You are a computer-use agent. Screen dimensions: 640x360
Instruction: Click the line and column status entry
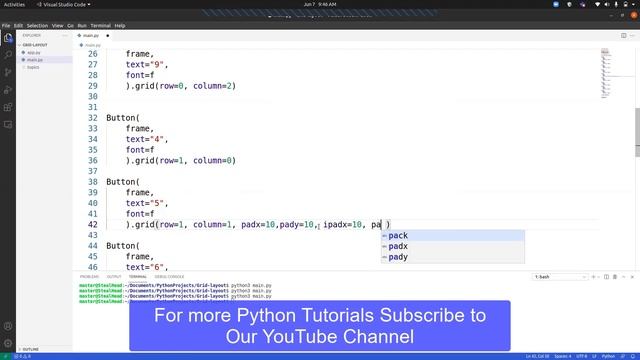(x=537, y=356)
